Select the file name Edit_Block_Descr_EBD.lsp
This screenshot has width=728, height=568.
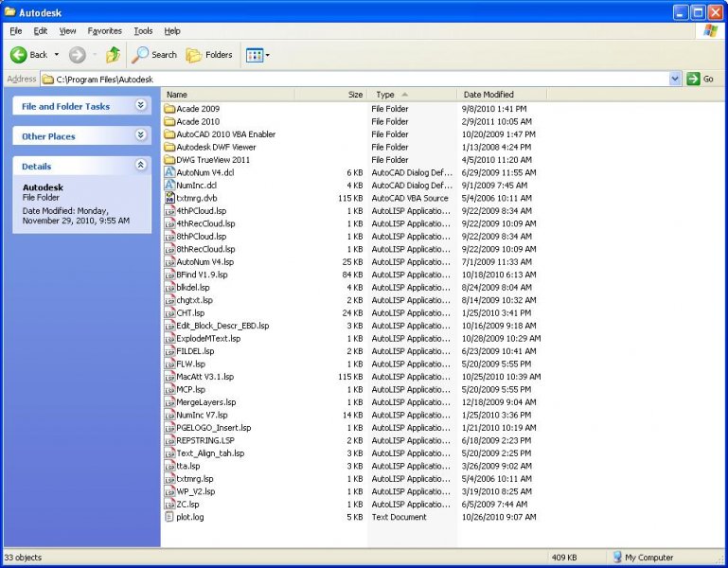point(222,326)
